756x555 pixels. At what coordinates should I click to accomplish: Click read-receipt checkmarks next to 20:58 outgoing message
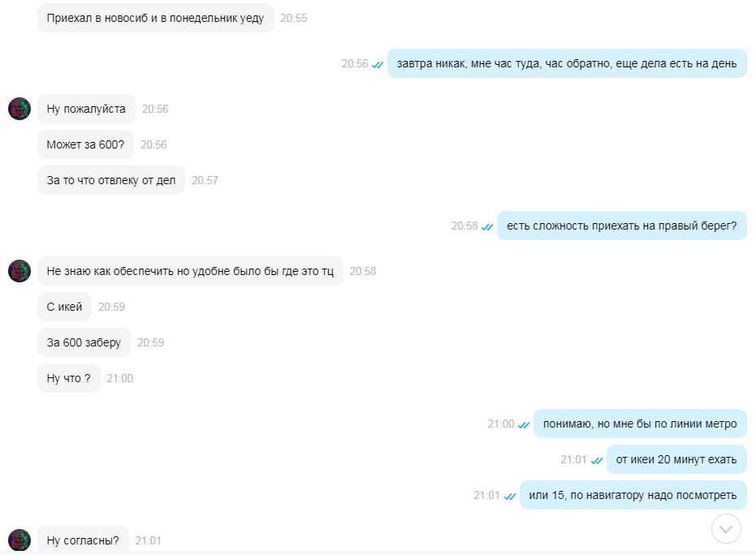point(487,227)
